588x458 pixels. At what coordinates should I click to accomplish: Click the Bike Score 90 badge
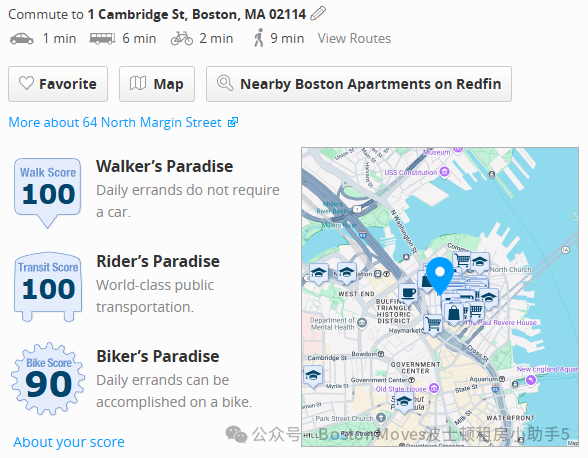pyautogui.click(x=48, y=379)
